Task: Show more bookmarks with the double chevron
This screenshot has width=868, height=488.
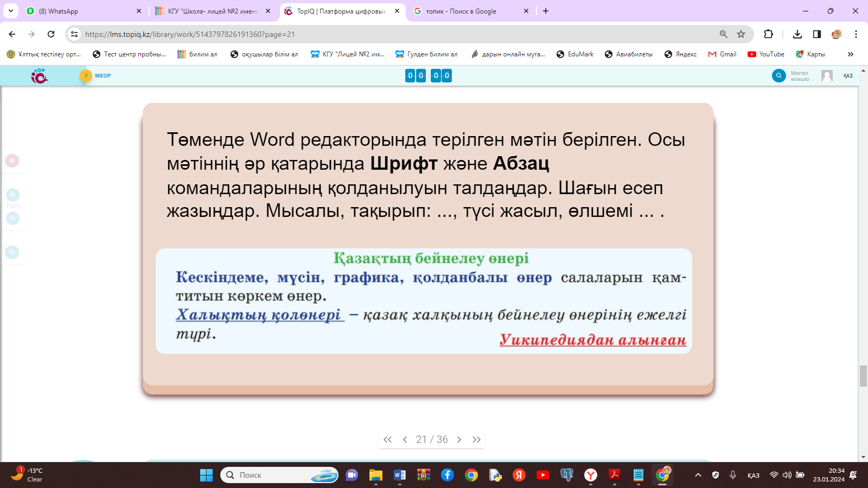Action: [851, 54]
